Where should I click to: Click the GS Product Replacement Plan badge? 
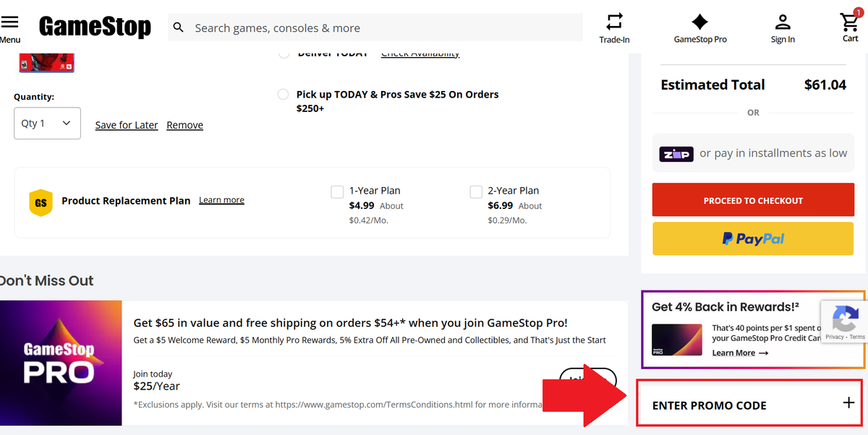tap(41, 203)
